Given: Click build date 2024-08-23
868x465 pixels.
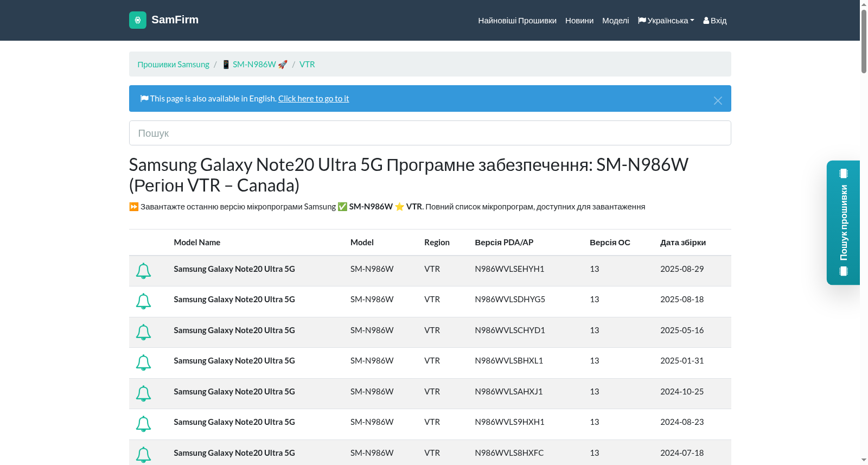Looking at the screenshot, I should [x=682, y=422].
